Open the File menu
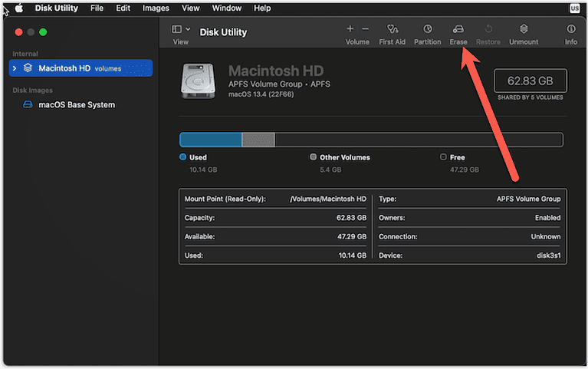The image size is (588, 369). 97,8
